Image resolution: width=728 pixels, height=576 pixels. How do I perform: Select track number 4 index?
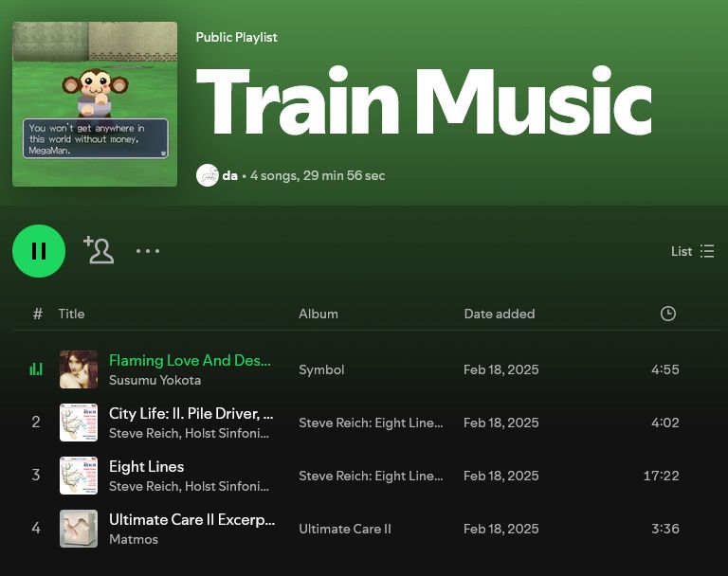point(36,529)
